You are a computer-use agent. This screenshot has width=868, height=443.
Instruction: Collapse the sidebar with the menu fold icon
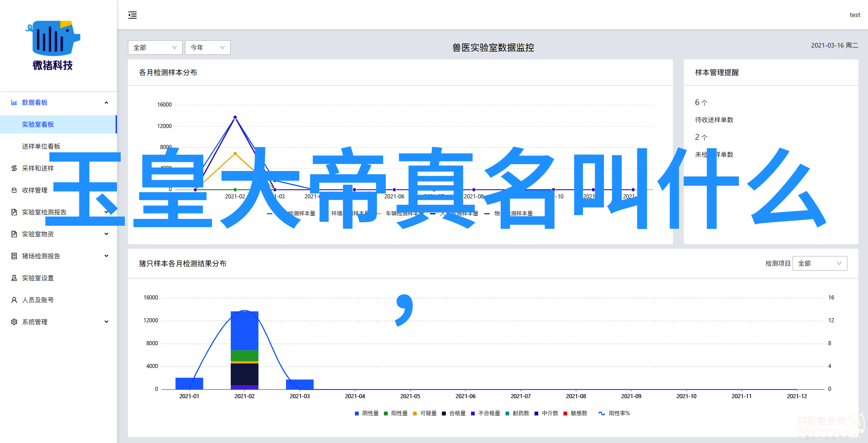[x=132, y=15]
